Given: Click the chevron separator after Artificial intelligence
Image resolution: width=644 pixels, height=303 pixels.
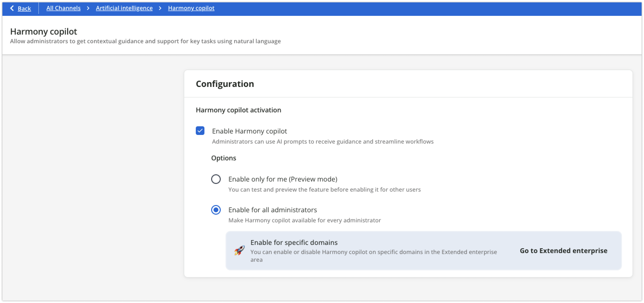Looking at the screenshot, I should pyautogui.click(x=160, y=8).
